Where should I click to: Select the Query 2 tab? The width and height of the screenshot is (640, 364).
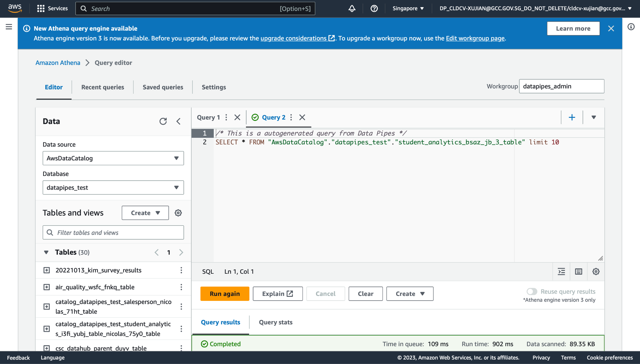(273, 117)
